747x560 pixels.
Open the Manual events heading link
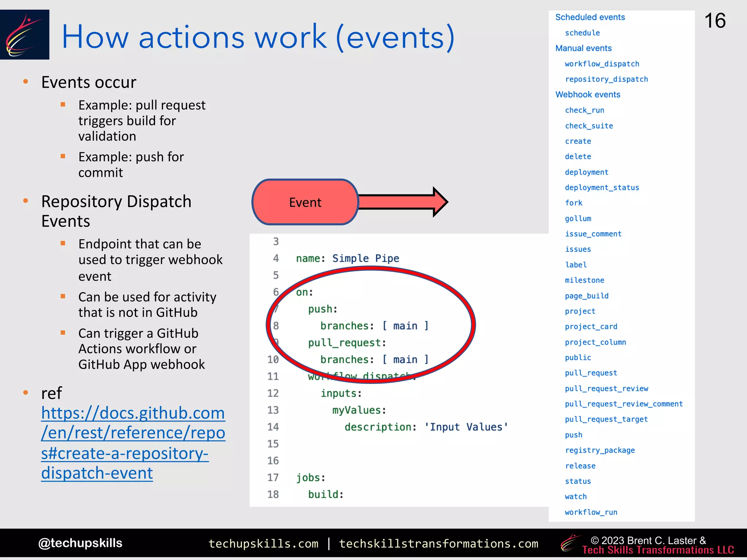point(583,48)
